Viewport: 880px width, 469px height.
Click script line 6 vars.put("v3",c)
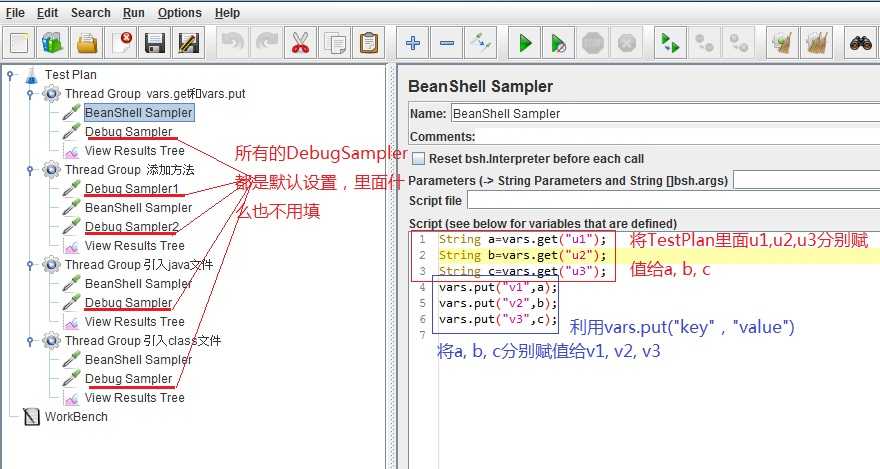pos(497,319)
